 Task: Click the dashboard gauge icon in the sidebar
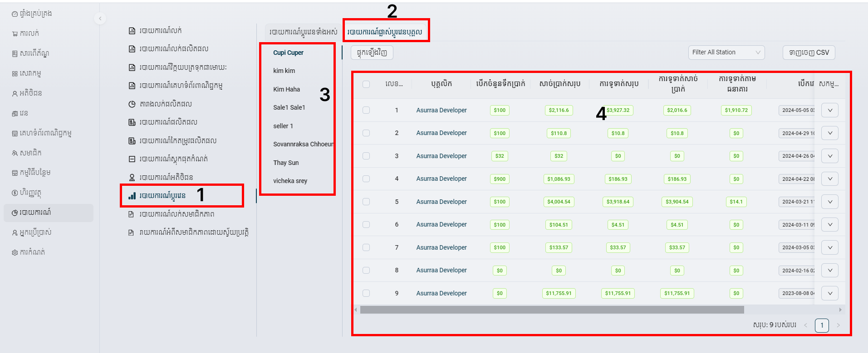(x=15, y=14)
